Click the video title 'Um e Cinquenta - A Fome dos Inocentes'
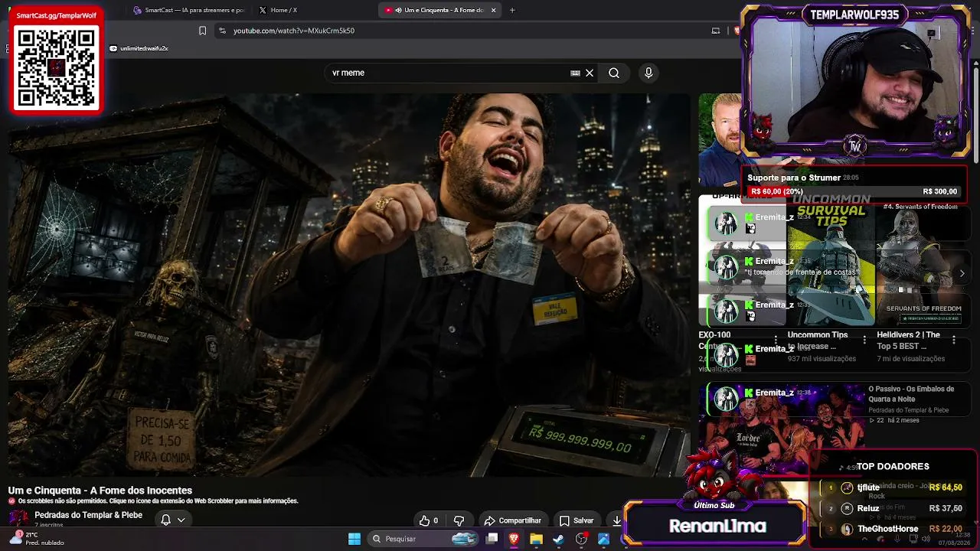This screenshot has width=980, height=551. (100, 491)
